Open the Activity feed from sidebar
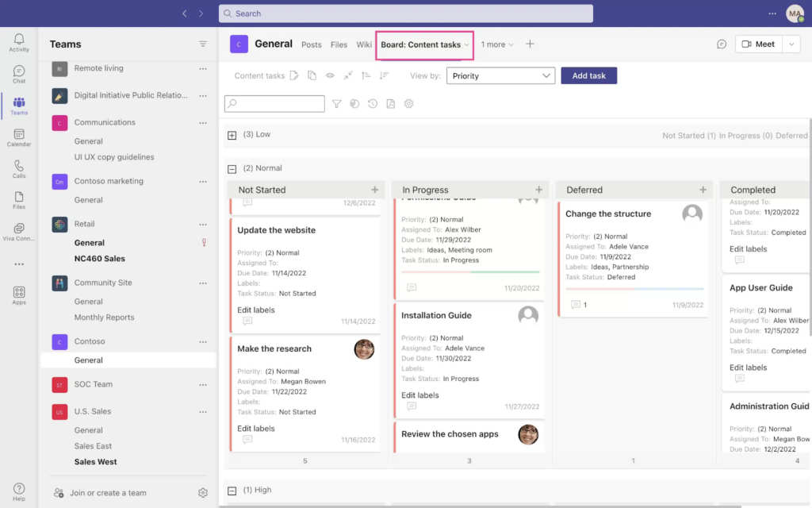The height and width of the screenshot is (508, 812). pos(18,40)
